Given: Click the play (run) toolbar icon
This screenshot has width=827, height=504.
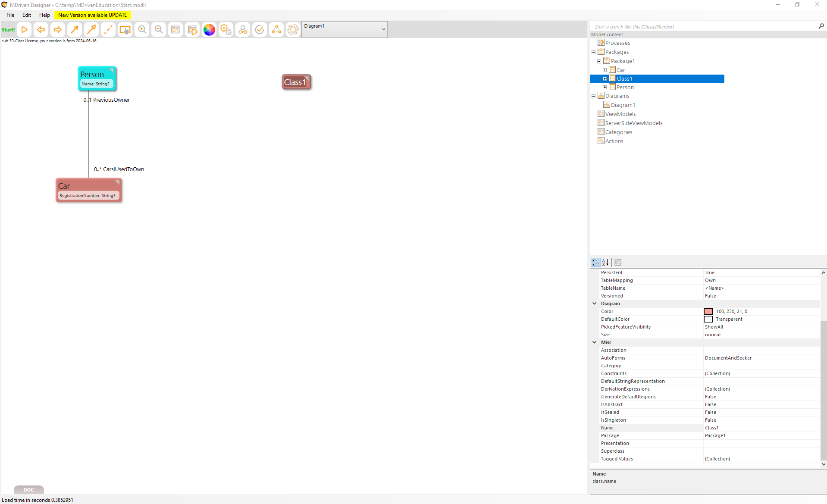Looking at the screenshot, I should pos(25,30).
